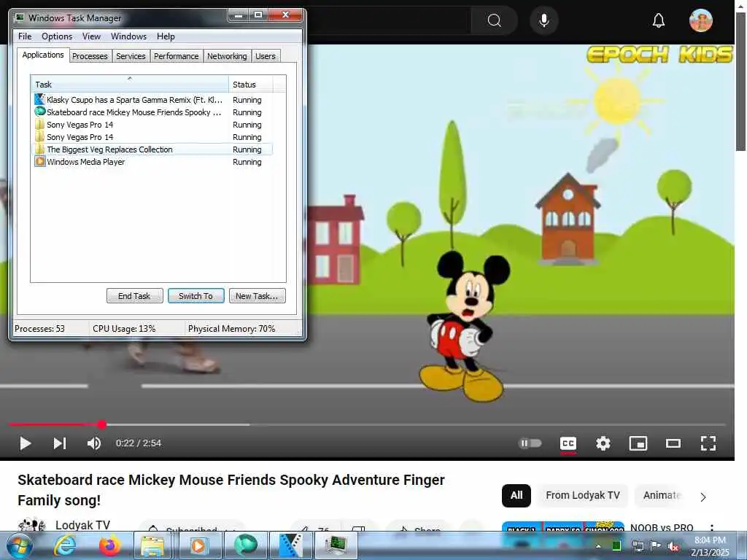Maximize the Windows Task Manager window
This screenshot has height=560, width=747.
click(x=258, y=15)
